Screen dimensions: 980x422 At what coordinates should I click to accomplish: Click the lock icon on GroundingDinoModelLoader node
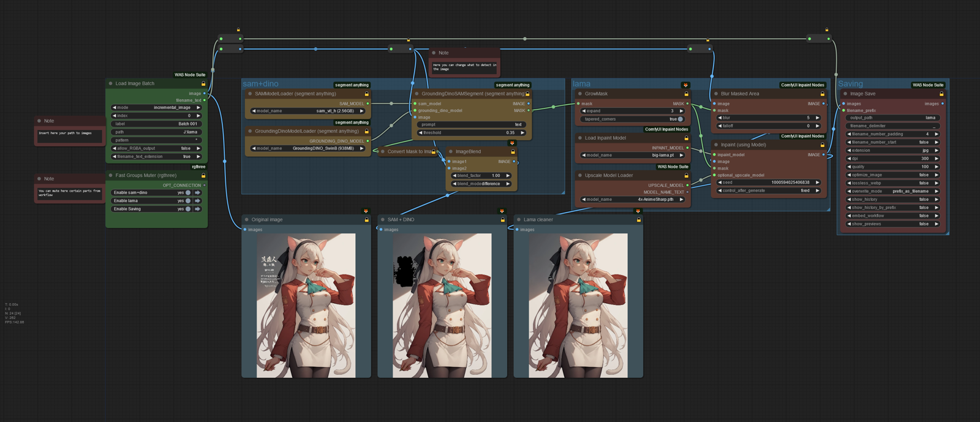pos(366,131)
